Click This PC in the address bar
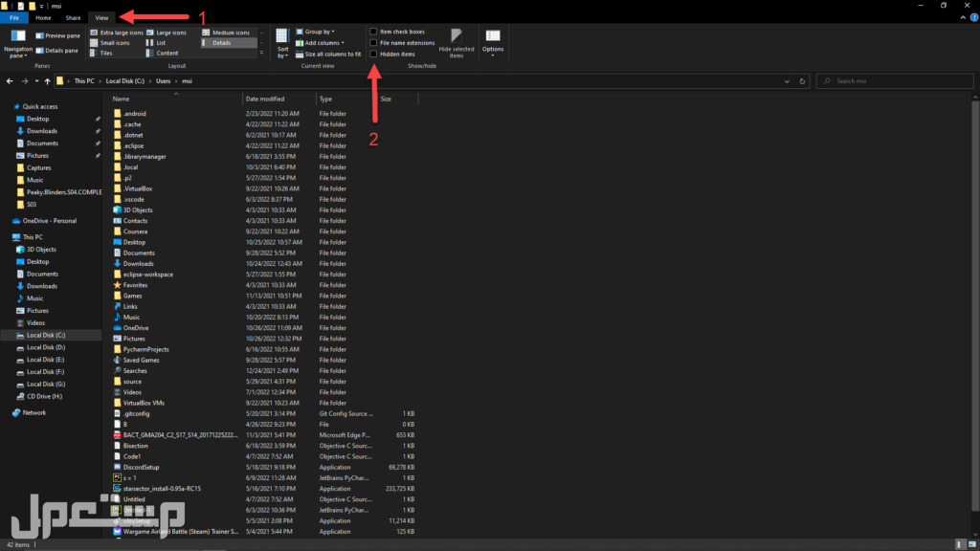The height and width of the screenshot is (551, 980). [84, 81]
